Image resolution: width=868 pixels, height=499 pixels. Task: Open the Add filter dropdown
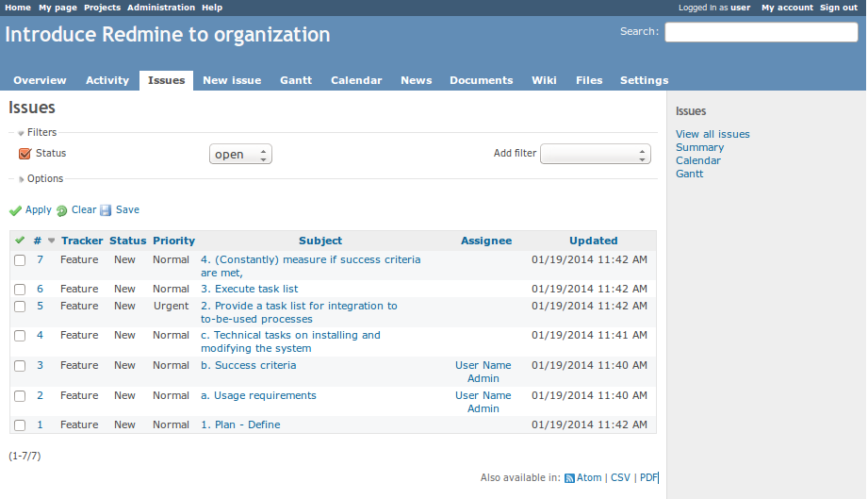595,154
